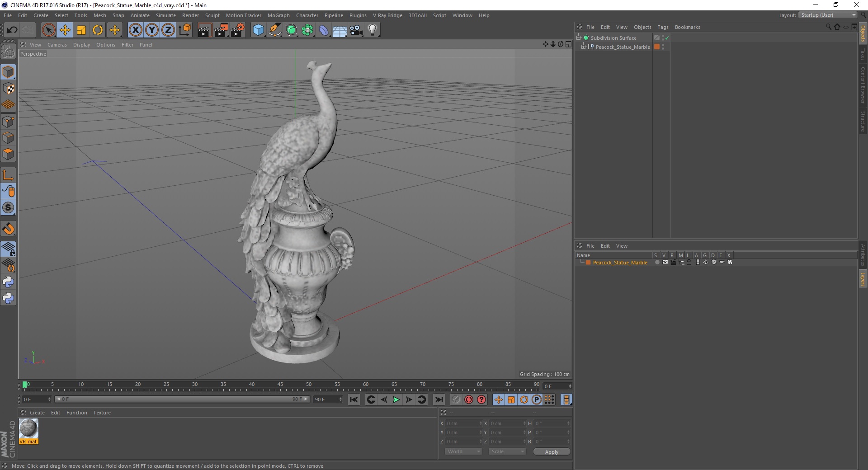Click the orange Peacock_Statue_Marble layer color swatch
This screenshot has height=470, width=868.
point(588,263)
